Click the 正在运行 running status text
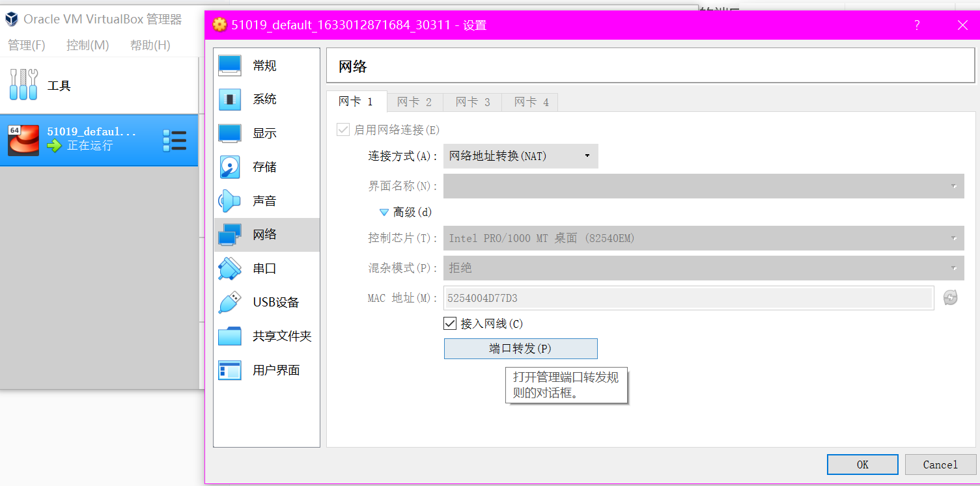980x486 pixels. (x=90, y=146)
